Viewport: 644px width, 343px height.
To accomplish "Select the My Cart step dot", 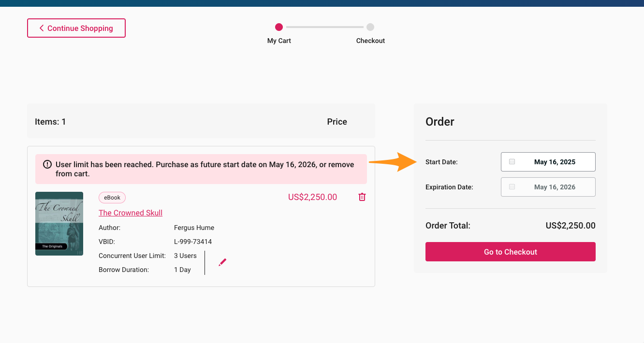I will point(279,27).
